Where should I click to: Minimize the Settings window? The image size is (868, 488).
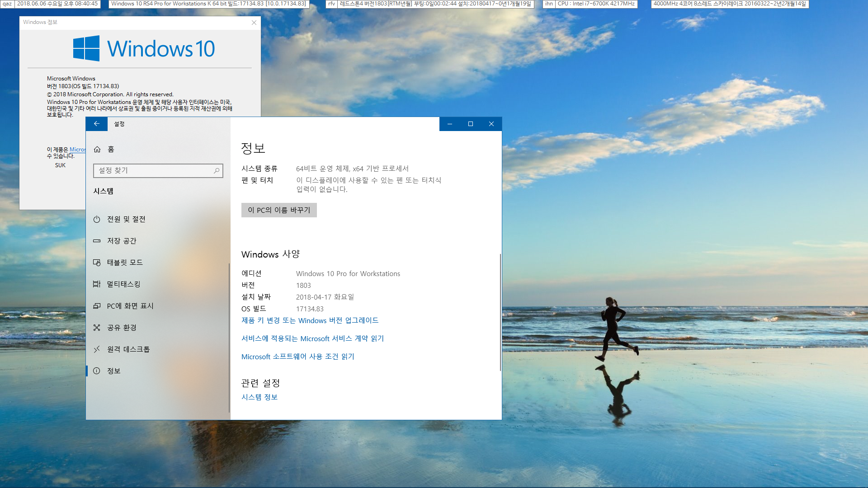[x=450, y=124]
